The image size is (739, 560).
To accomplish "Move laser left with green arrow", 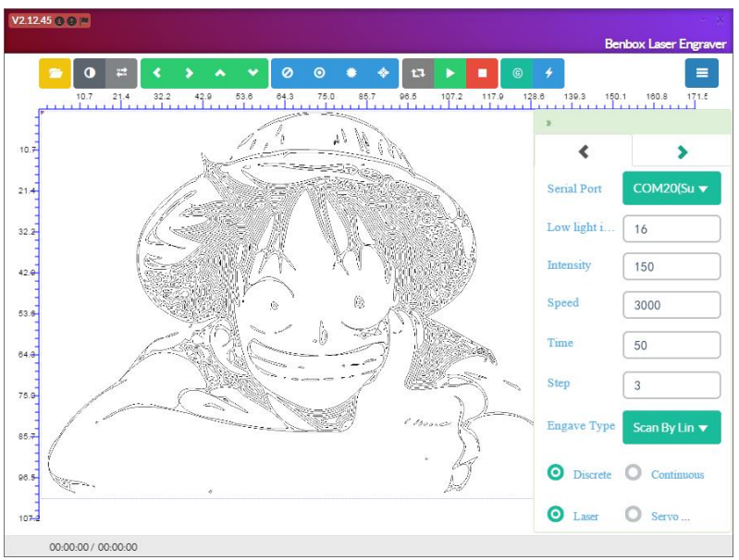I will [x=157, y=73].
